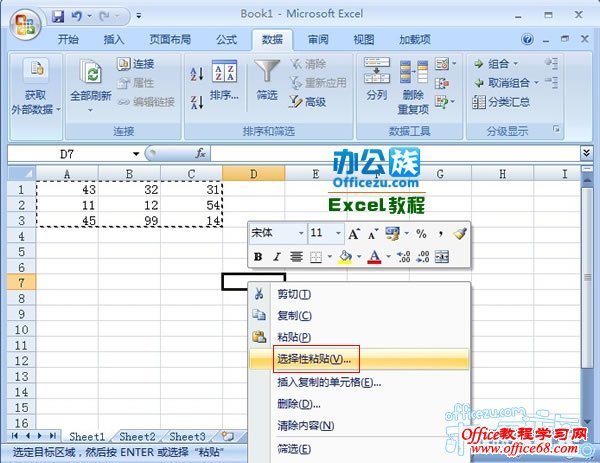Decrease decimal places in mini toolbar

pos(423,256)
